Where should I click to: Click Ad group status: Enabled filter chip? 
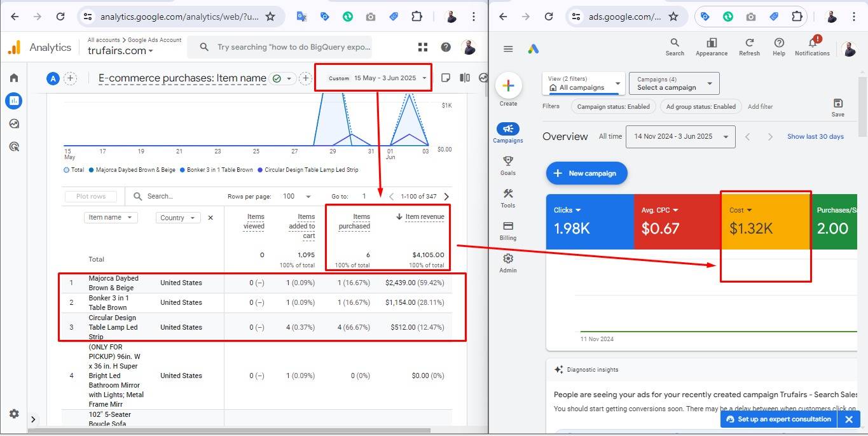701,107
